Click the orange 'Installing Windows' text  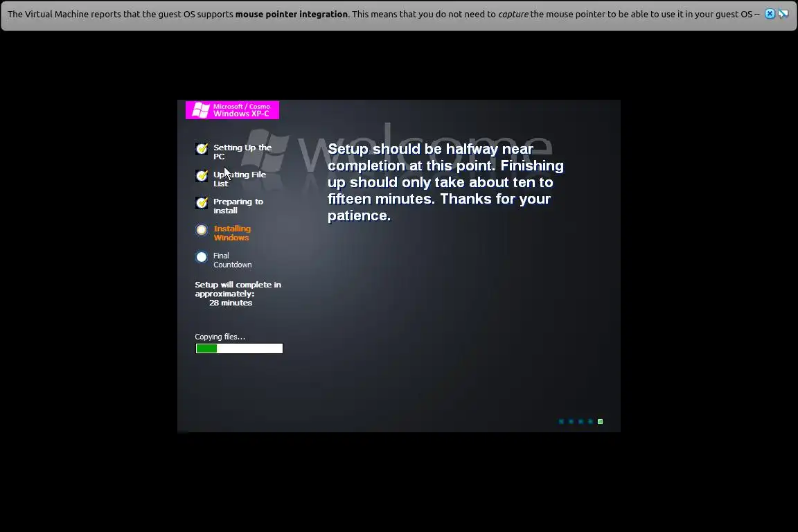tap(232, 233)
